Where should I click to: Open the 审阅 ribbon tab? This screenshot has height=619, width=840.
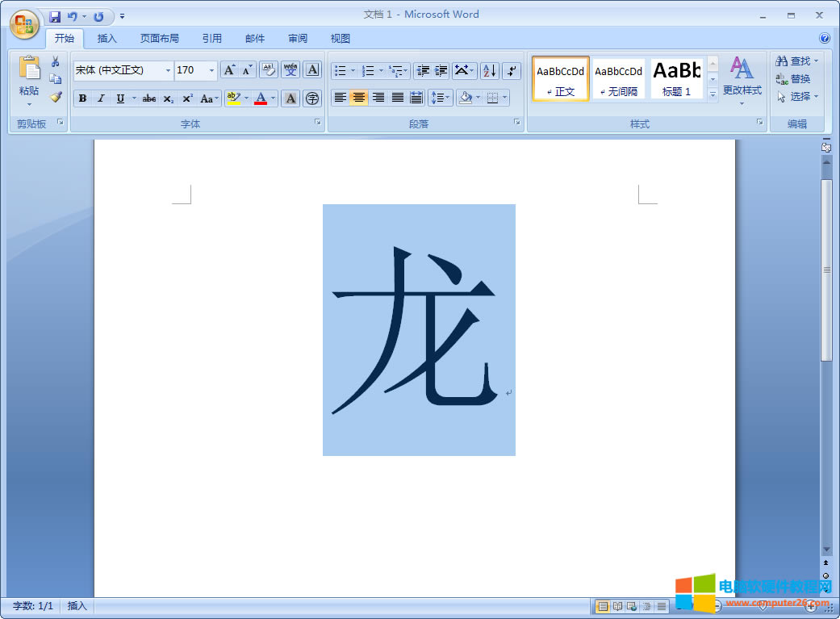(297, 38)
